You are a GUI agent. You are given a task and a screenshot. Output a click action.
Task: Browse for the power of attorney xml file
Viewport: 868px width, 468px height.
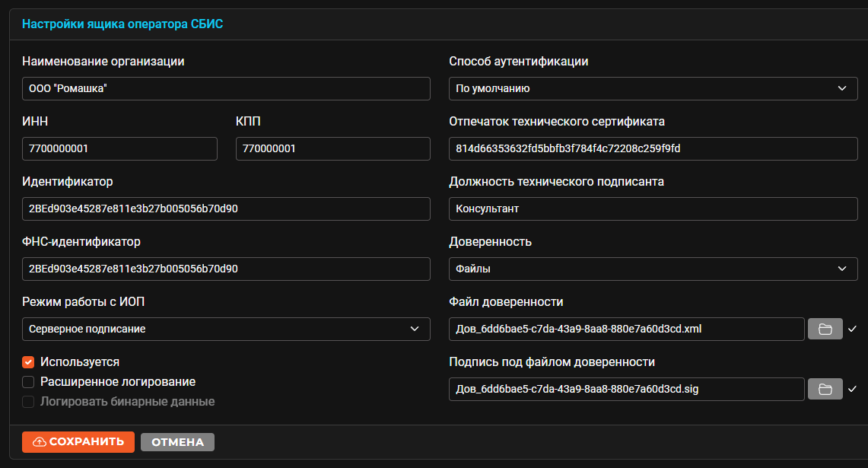coord(825,329)
